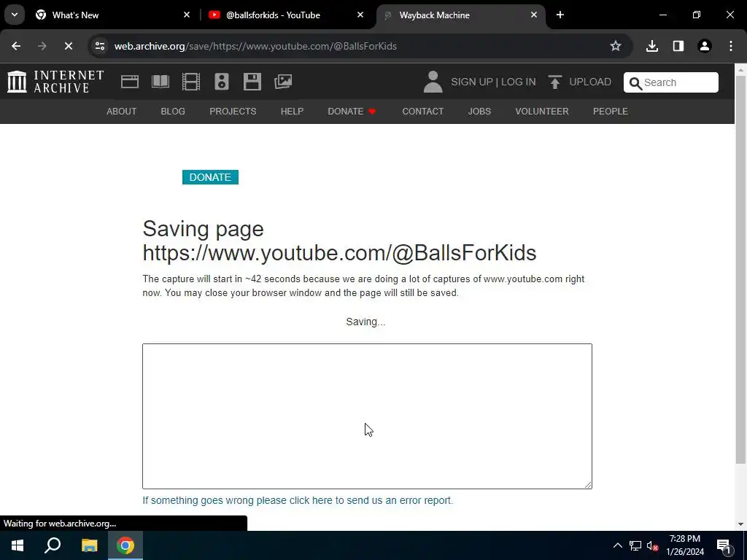Open the Texts book icon
The width and height of the screenshot is (747, 560).
pyautogui.click(x=160, y=82)
